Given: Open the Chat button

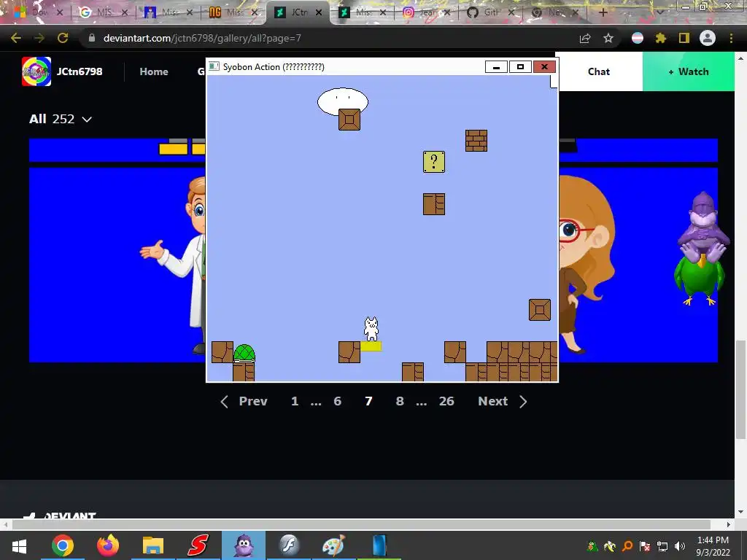Looking at the screenshot, I should point(599,71).
